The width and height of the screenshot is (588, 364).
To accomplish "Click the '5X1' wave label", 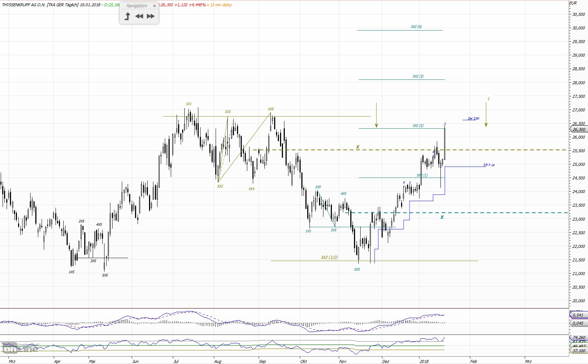I will tap(189, 104).
